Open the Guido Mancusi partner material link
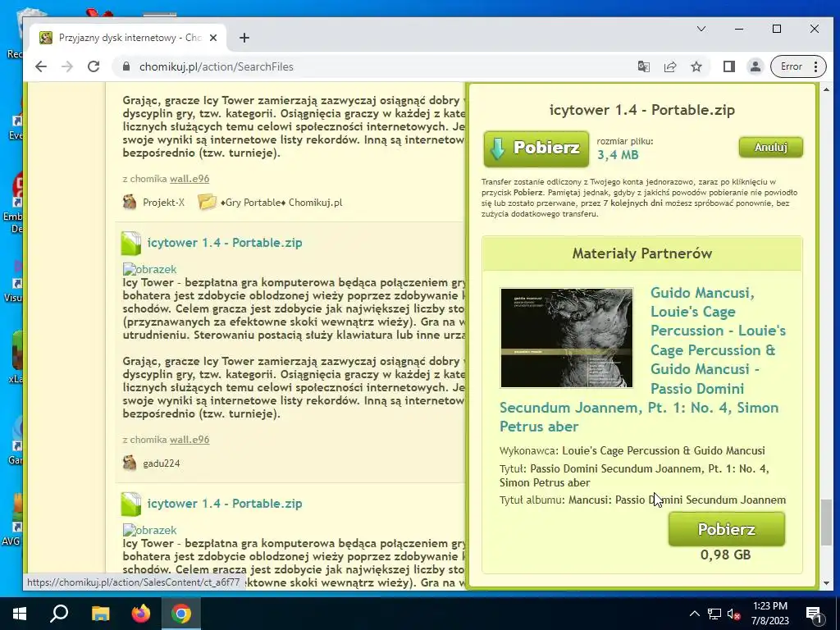Screen dimensions: 840x630 [x=643, y=359]
